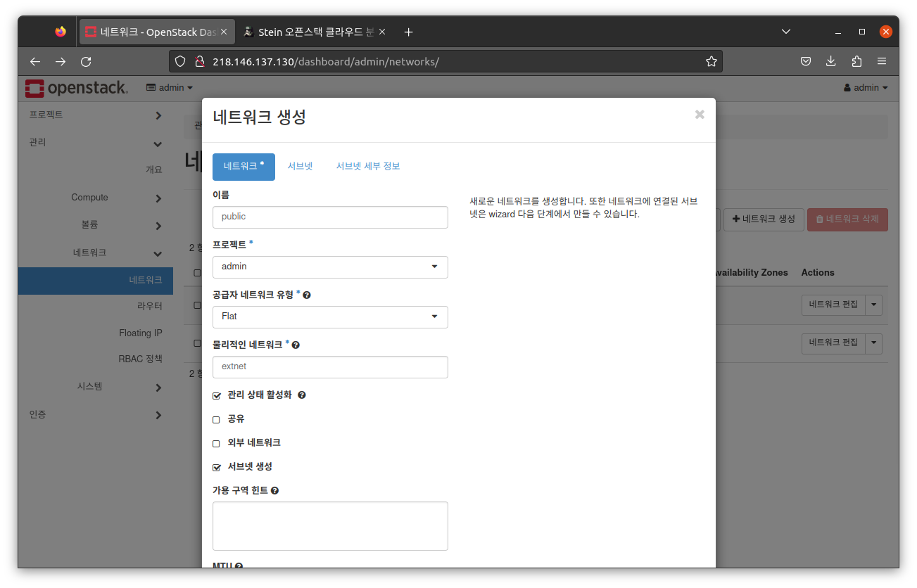Expand the 볼륨 sidebar group
This screenshot has height=588, width=917.
point(96,225)
